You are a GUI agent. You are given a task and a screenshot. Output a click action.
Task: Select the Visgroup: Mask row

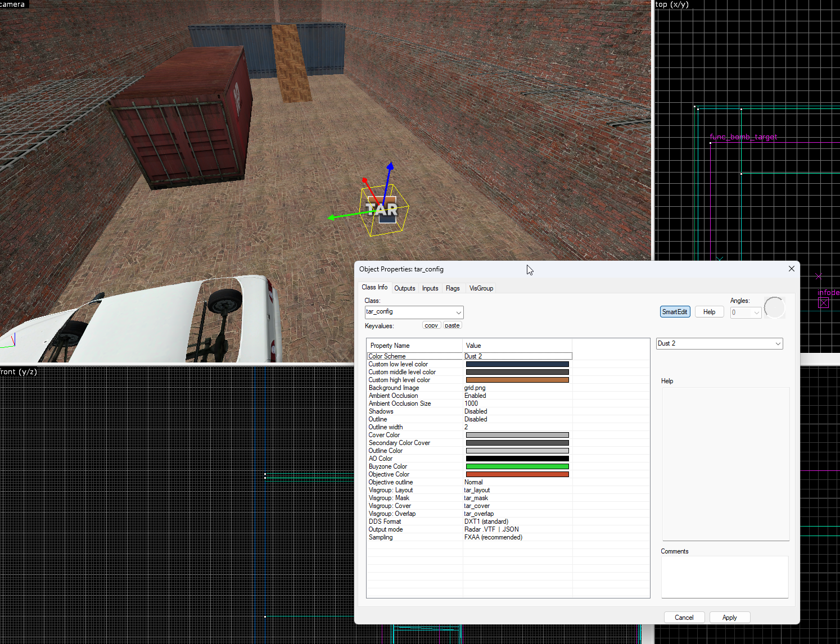pos(469,498)
